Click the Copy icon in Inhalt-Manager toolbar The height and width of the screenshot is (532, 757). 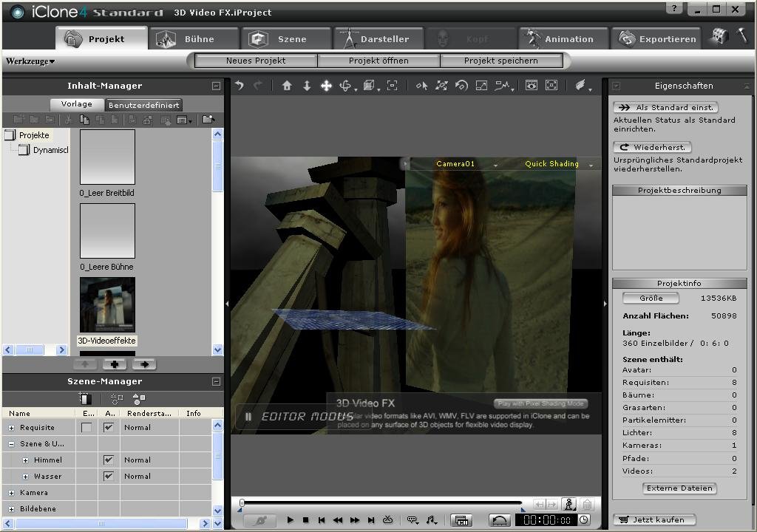tap(84, 120)
